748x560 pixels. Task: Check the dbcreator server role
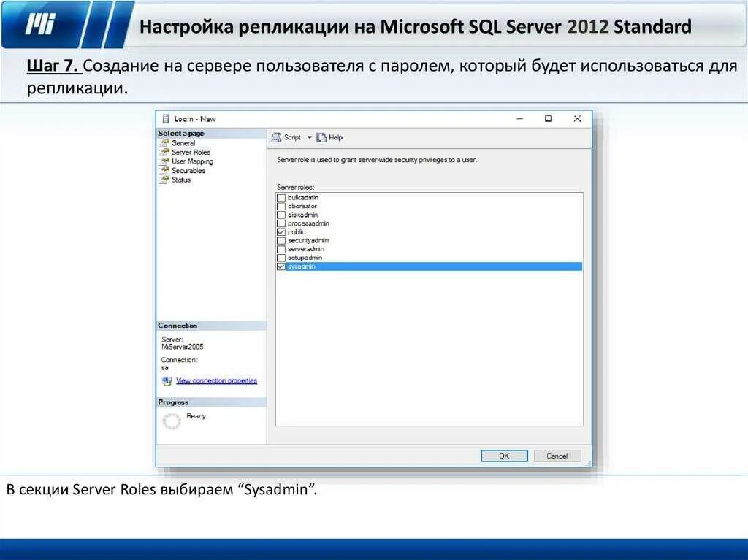point(281,206)
